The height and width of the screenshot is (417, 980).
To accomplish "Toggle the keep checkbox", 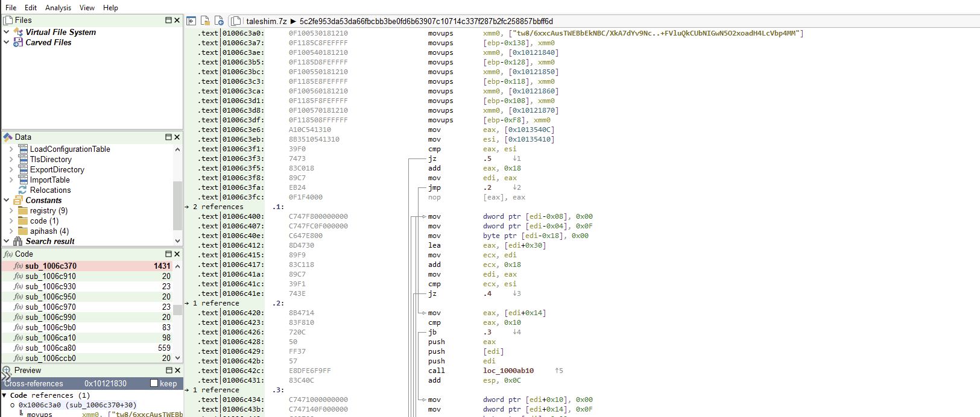I will pyautogui.click(x=154, y=383).
